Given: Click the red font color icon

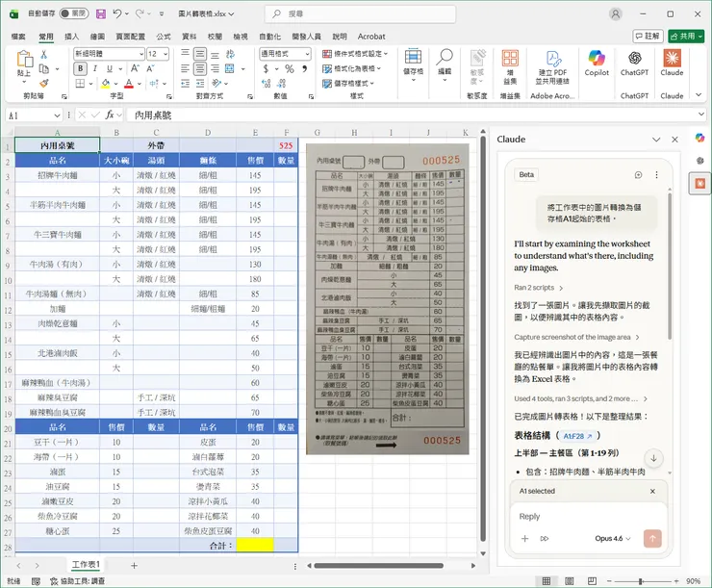Looking at the screenshot, I should pos(129,84).
